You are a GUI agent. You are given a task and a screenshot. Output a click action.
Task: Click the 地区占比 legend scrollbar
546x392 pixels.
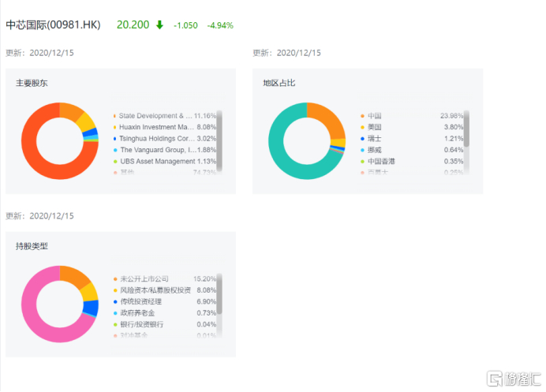pos(466,129)
